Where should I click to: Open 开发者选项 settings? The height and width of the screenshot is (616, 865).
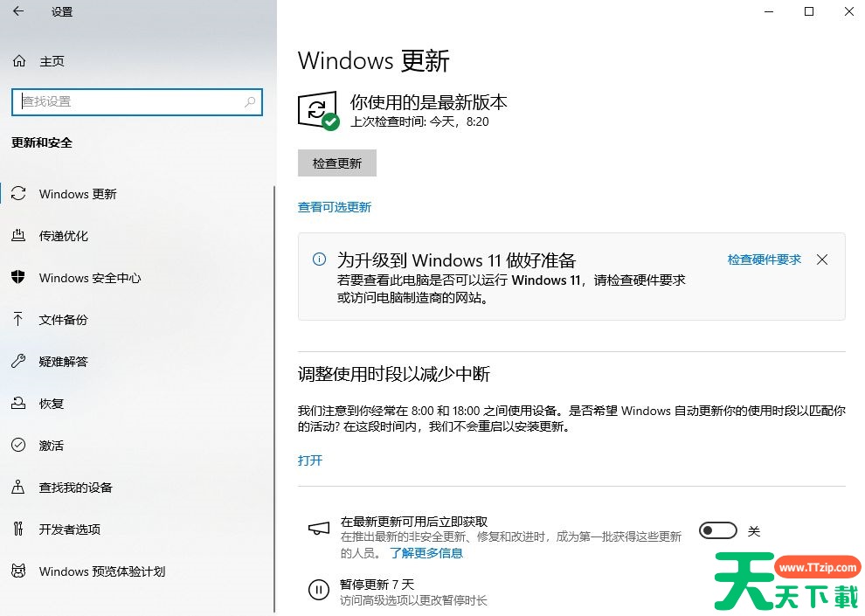point(70,529)
